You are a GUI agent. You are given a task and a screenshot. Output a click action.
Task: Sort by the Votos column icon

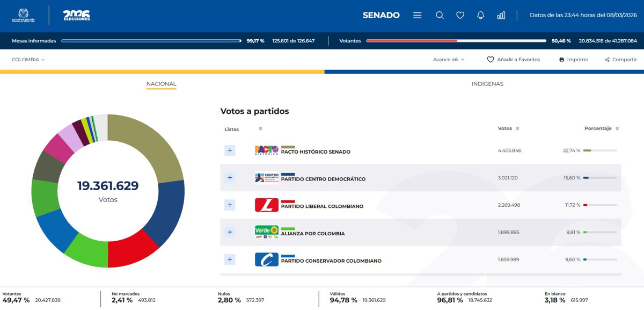point(517,129)
